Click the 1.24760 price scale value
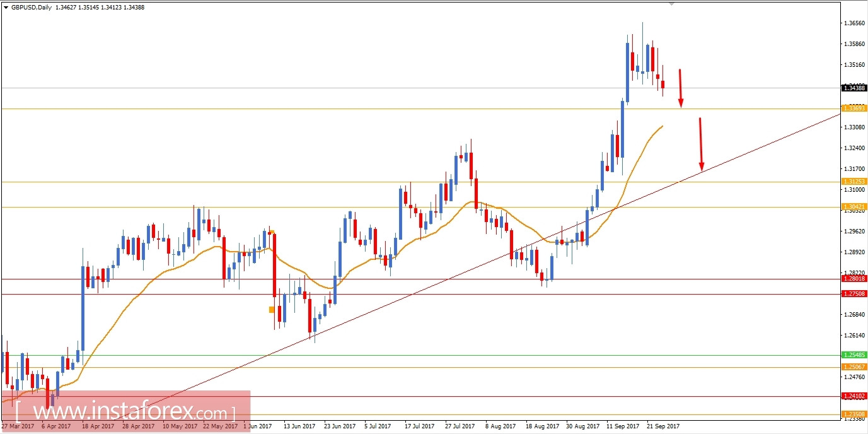This screenshot has width=868, height=434. click(x=854, y=377)
